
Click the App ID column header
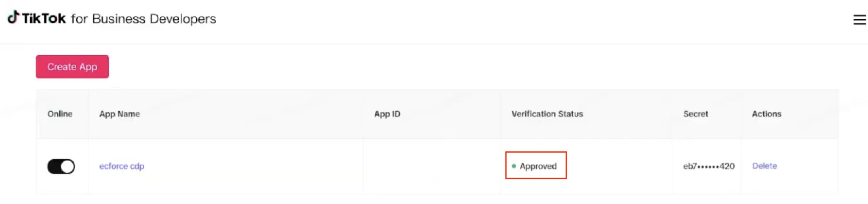[x=387, y=114]
